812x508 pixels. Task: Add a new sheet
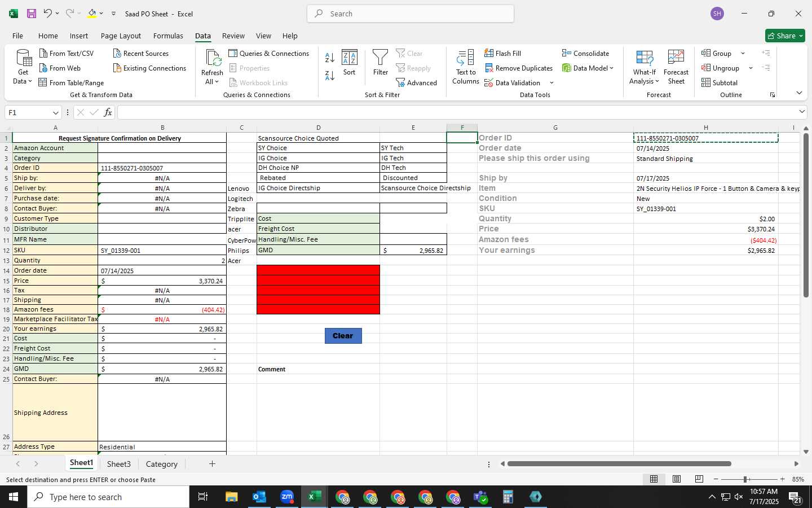coord(212,464)
